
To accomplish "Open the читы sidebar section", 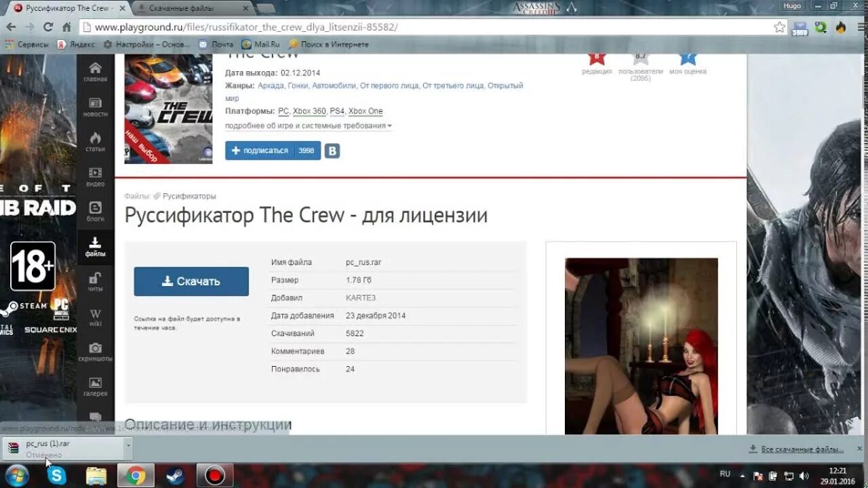I will click(95, 282).
